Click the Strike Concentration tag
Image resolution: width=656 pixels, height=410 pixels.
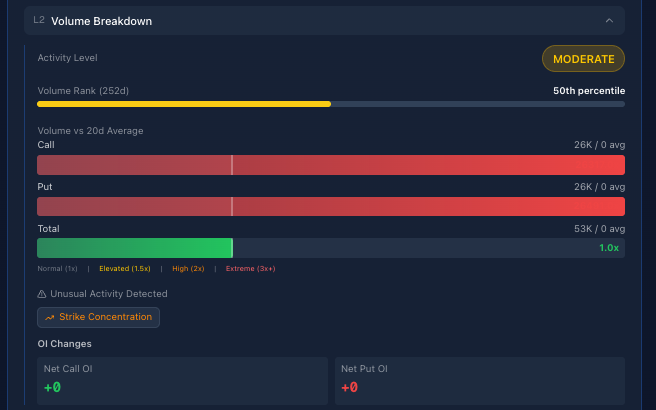coord(98,317)
